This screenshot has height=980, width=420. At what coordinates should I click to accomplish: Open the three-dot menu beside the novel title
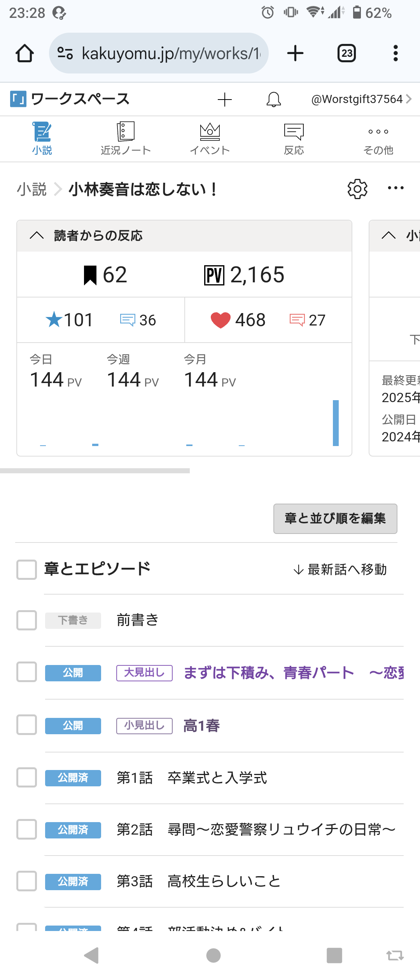click(x=395, y=188)
